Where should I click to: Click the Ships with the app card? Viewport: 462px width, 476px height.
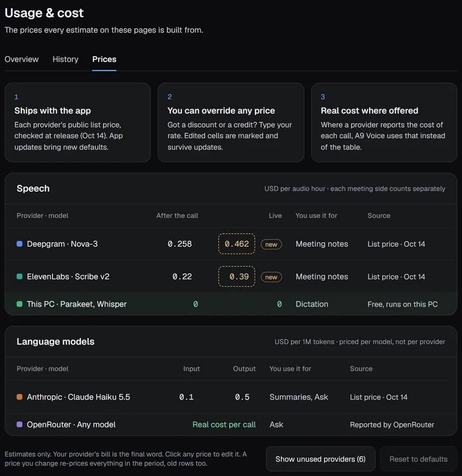[x=77, y=122]
